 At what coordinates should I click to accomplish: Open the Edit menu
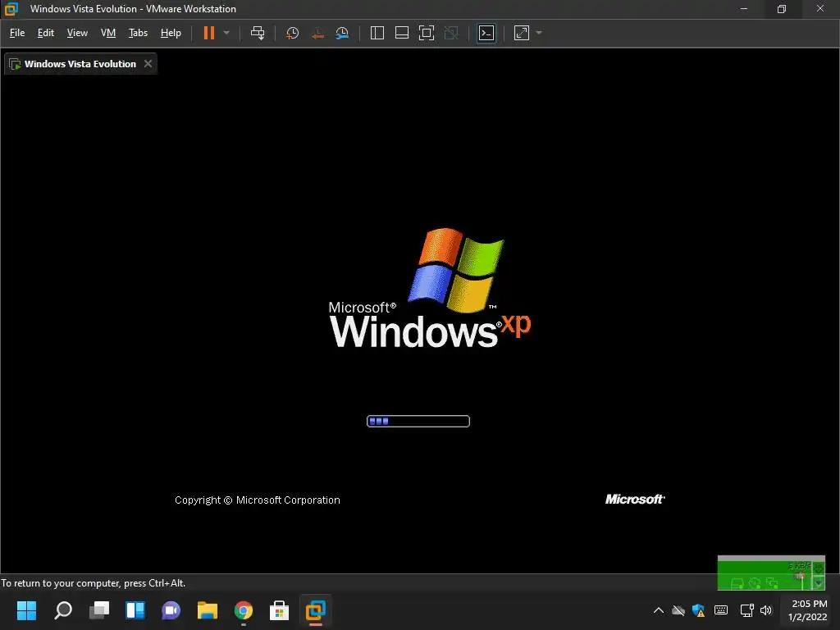click(46, 33)
